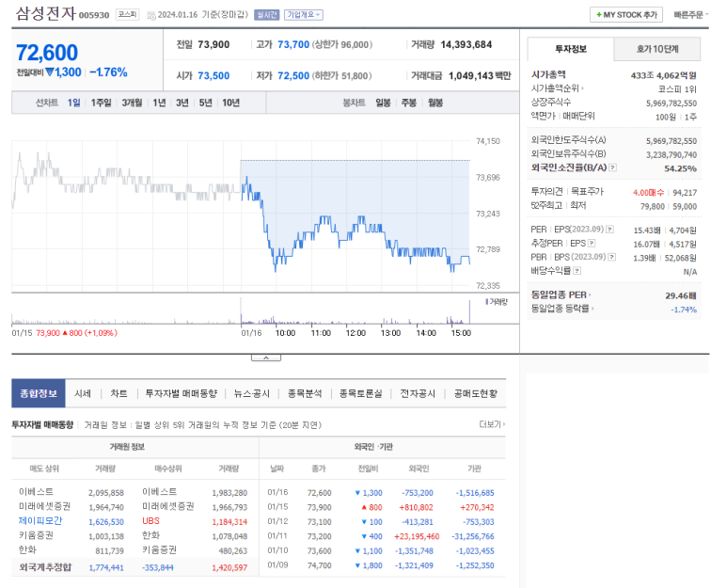The width and height of the screenshot is (727, 588).
Task: Click the 54.25% foreign ownership value
Action: pyautogui.click(x=680, y=168)
